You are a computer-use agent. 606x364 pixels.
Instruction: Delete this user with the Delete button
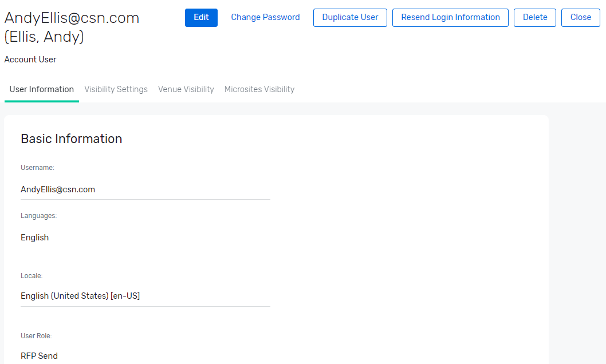pos(534,18)
